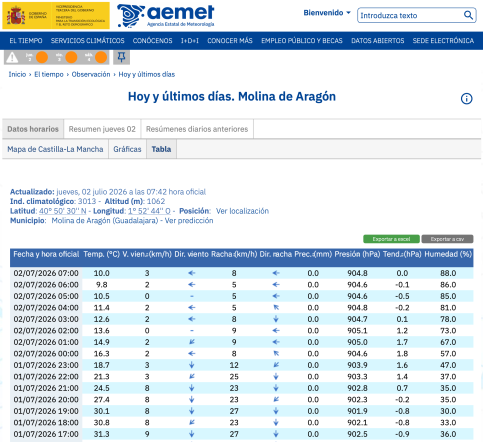Select the Tabla tab
The width and height of the screenshot is (483, 442).
click(161, 149)
